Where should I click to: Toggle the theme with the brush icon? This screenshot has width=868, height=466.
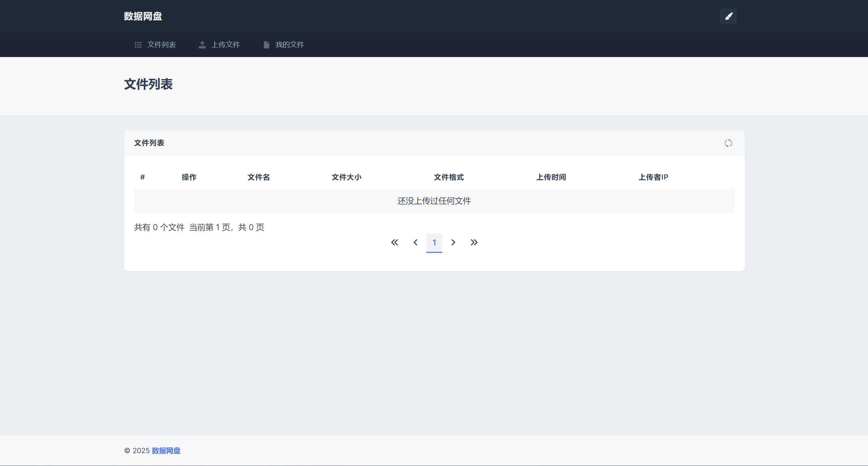pyautogui.click(x=728, y=16)
